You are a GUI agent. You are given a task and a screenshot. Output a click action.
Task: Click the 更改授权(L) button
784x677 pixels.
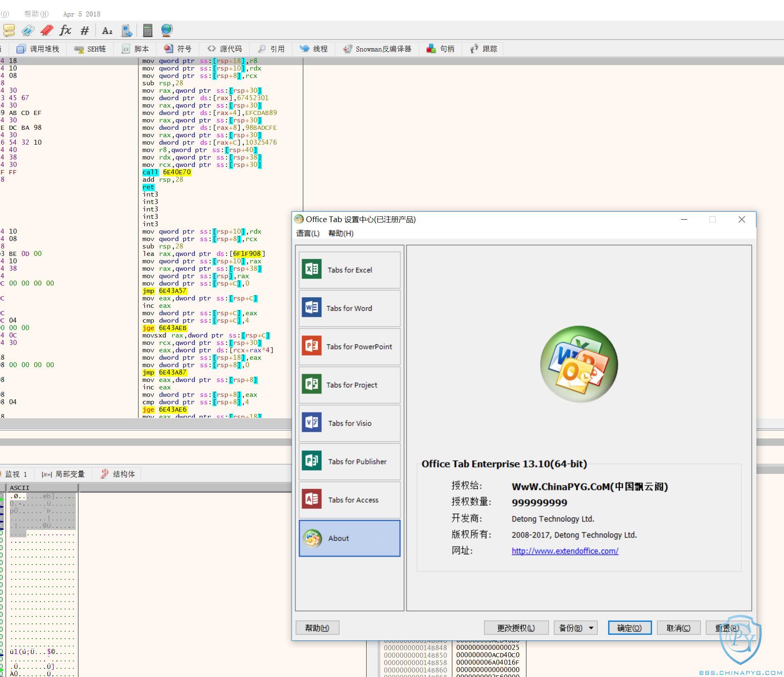tap(516, 628)
